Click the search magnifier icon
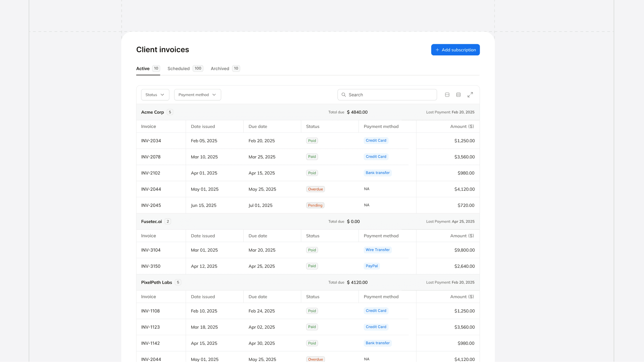Screen dimensions: 644x362 [x=343, y=95]
